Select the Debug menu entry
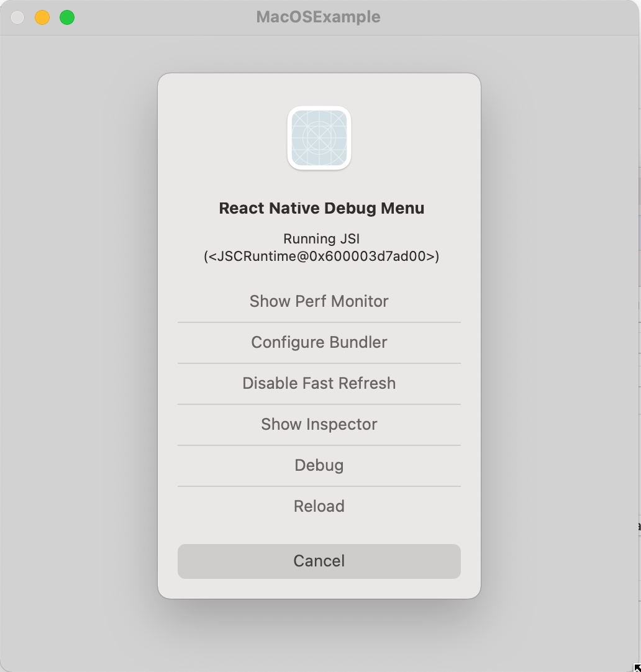This screenshot has height=672, width=641. pyautogui.click(x=319, y=465)
